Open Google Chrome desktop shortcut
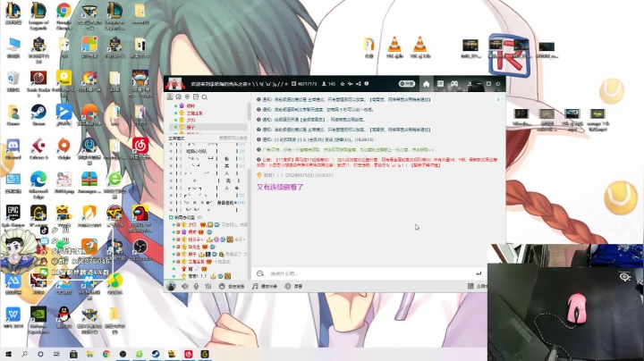 point(64,16)
